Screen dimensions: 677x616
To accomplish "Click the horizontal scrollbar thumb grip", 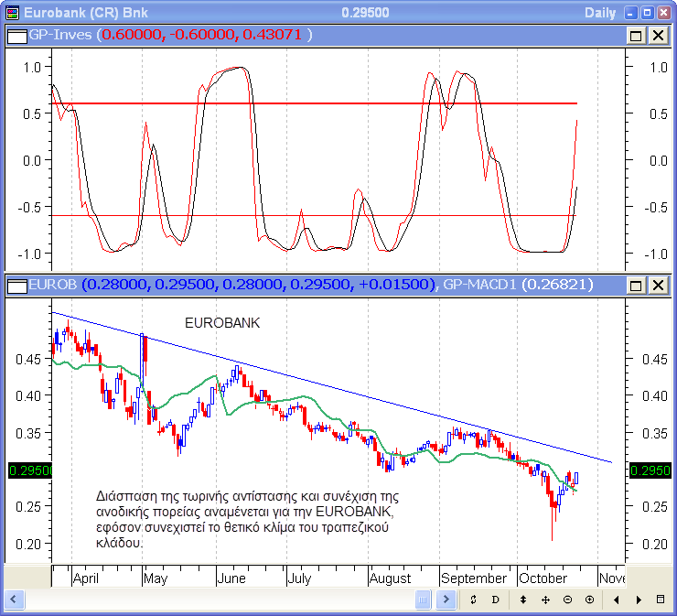I will 424,600.
